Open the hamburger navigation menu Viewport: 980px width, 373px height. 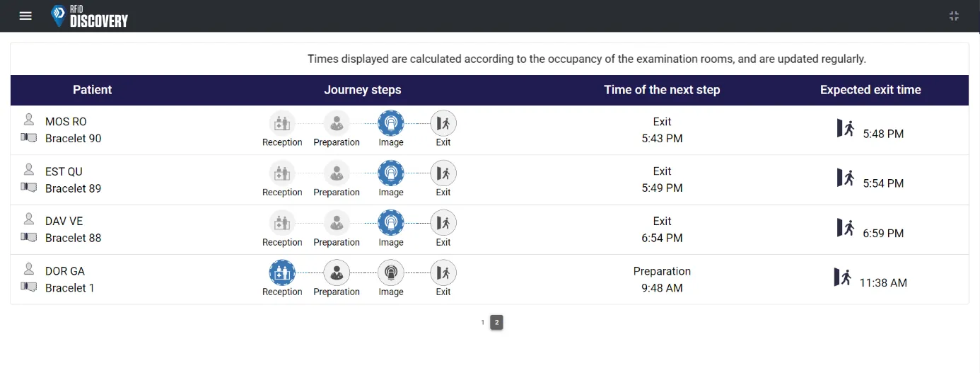pyautogui.click(x=25, y=16)
